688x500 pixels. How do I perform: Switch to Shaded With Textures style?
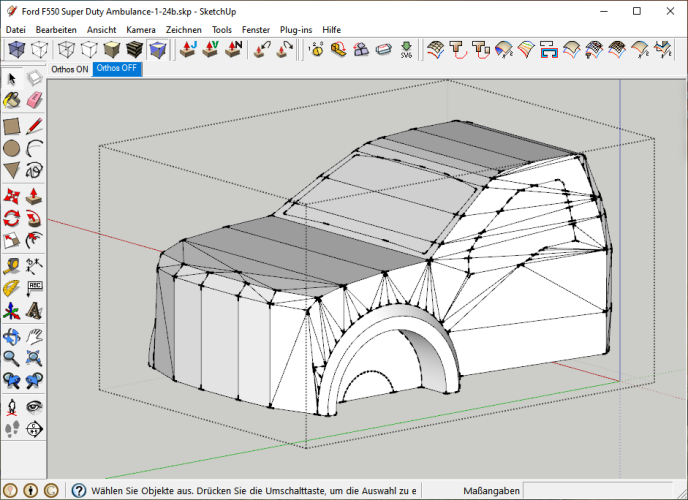click(135, 50)
